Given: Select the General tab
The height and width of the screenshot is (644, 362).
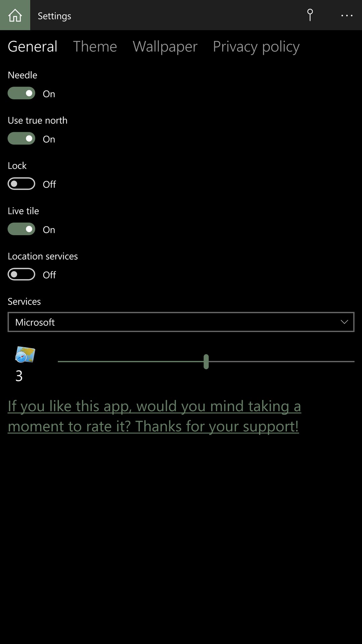Looking at the screenshot, I should [33, 46].
